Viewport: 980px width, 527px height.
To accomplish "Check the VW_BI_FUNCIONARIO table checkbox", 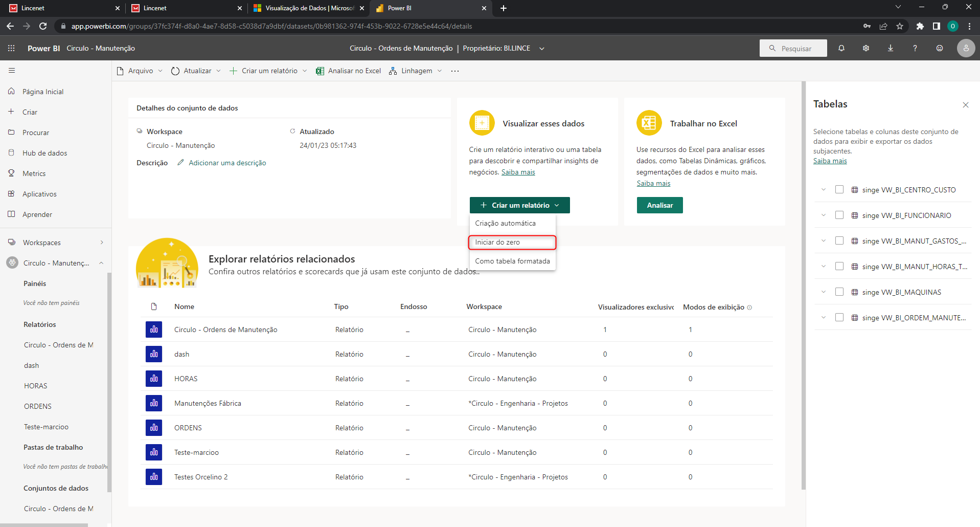I will pos(839,215).
